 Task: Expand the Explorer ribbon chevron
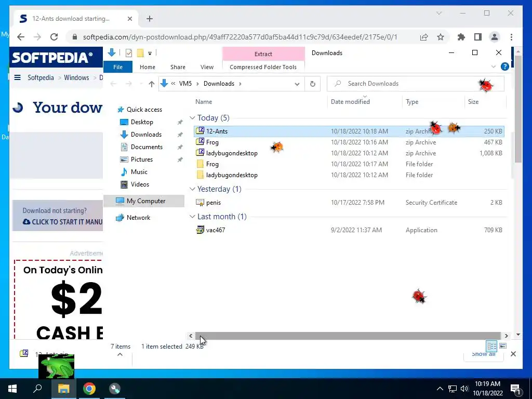point(494,66)
